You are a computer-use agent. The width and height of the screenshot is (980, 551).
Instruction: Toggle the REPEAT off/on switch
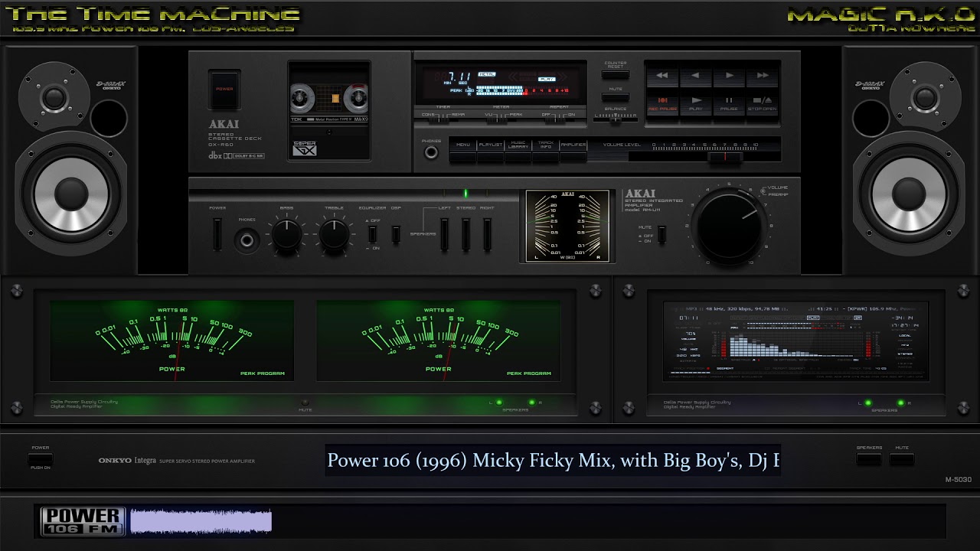pos(554,119)
